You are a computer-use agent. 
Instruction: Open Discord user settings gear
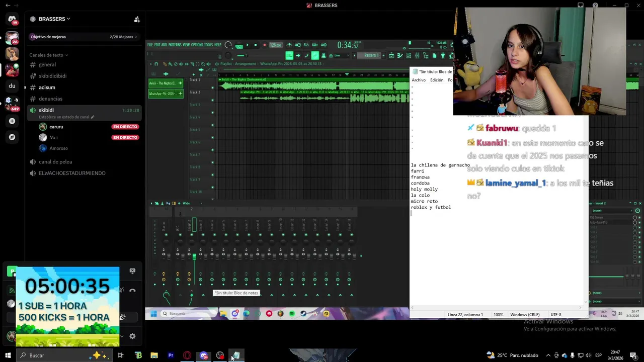pos(132,336)
